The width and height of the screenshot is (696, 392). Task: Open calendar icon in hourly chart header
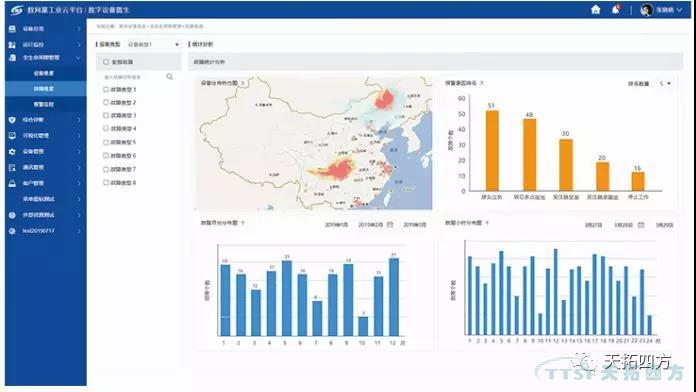point(641,225)
